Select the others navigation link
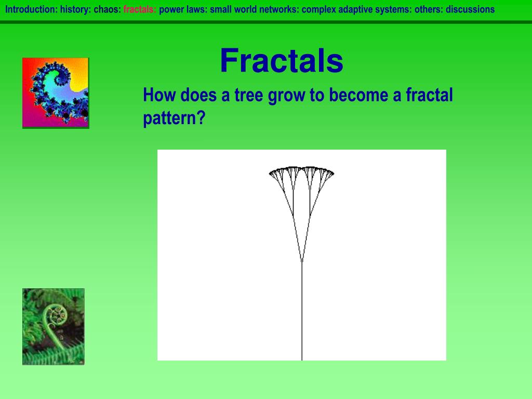The height and width of the screenshot is (399, 532). pyautogui.click(x=429, y=9)
